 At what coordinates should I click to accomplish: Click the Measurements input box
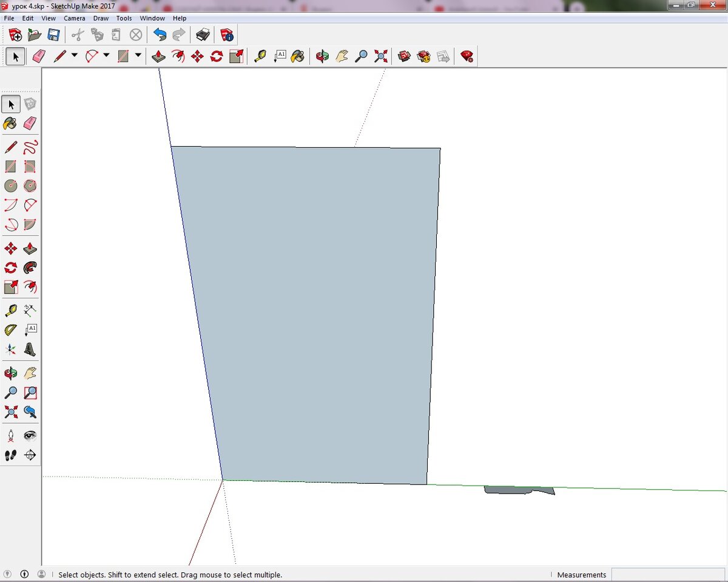pos(669,574)
